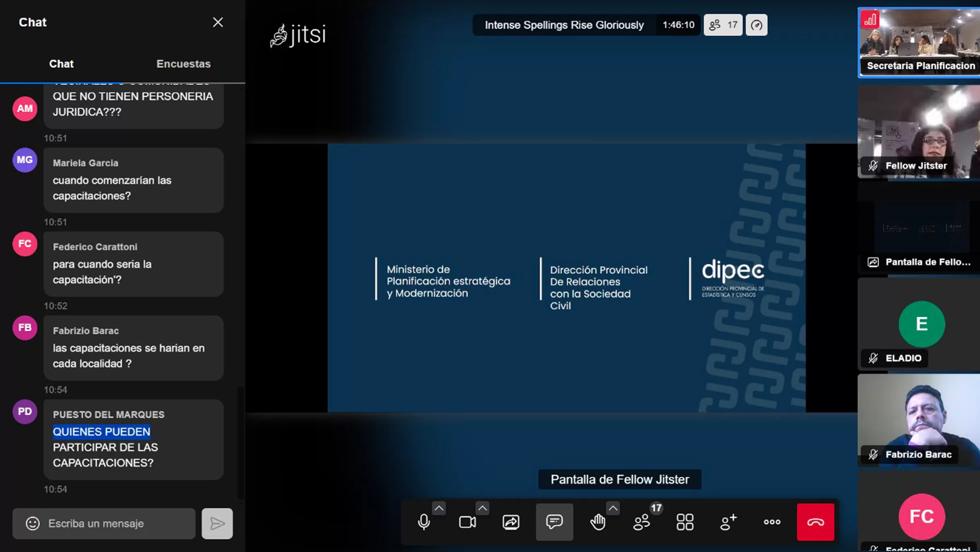The image size is (980, 552).
Task: Click connection stats icon on Secretaria thumbnail
Action: (x=870, y=19)
